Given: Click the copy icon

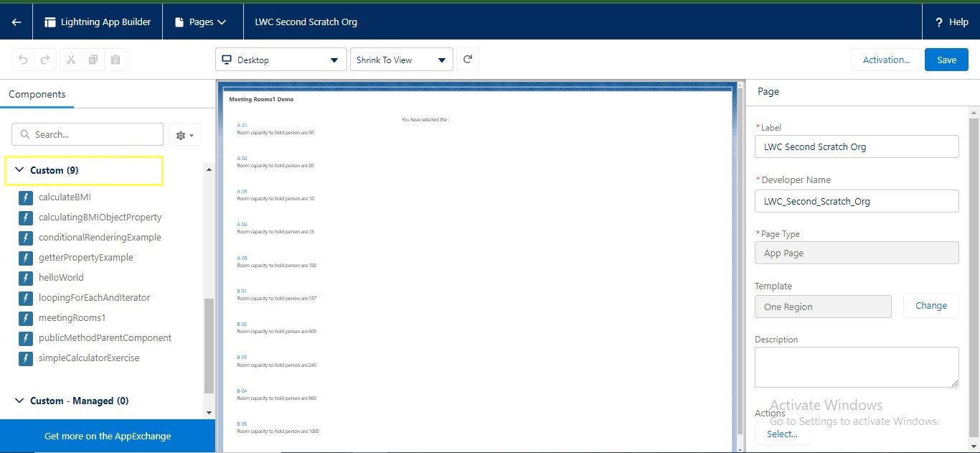Looking at the screenshot, I should (93, 60).
